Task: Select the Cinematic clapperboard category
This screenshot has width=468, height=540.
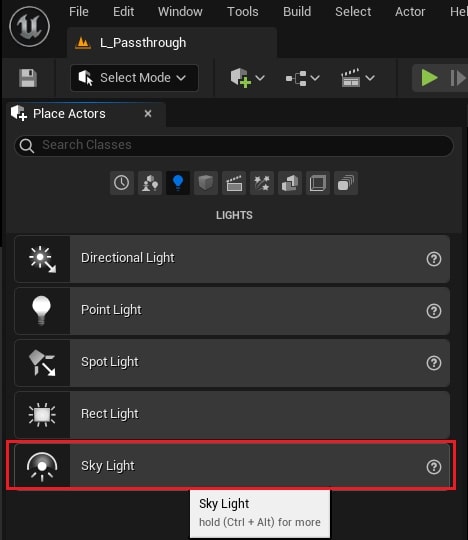Action: [x=234, y=183]
